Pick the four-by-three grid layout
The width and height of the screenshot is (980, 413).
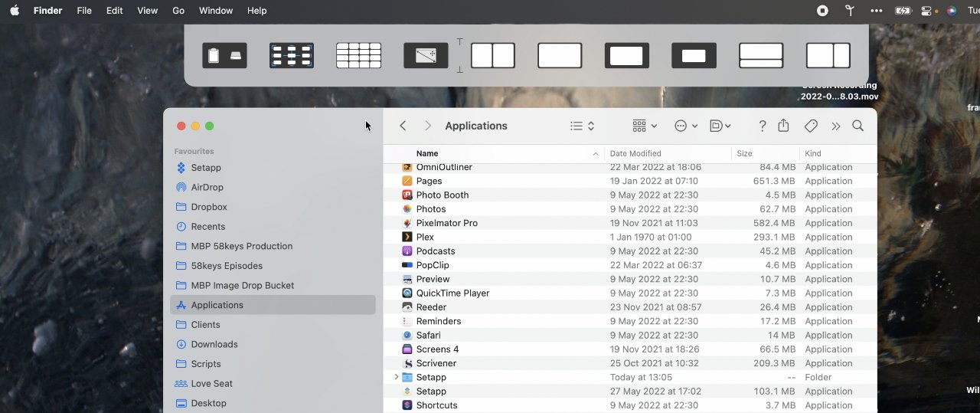(358, 56)
